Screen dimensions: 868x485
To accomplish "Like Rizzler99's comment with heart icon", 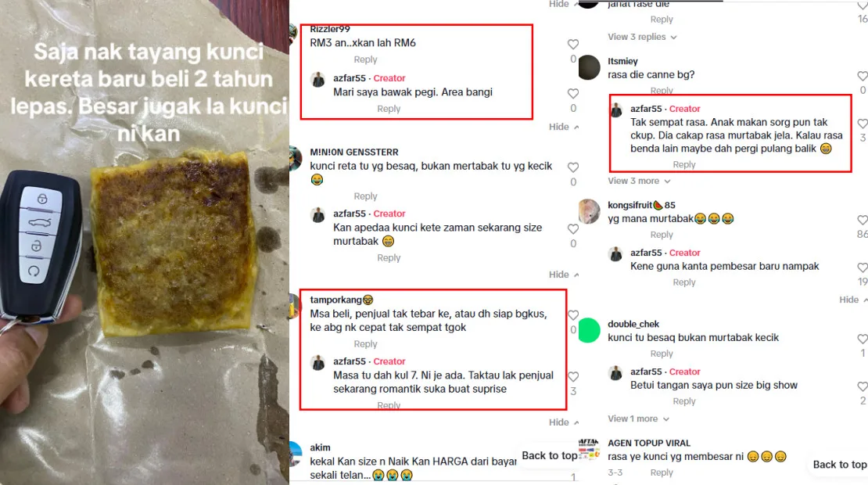I will (573, 45).
